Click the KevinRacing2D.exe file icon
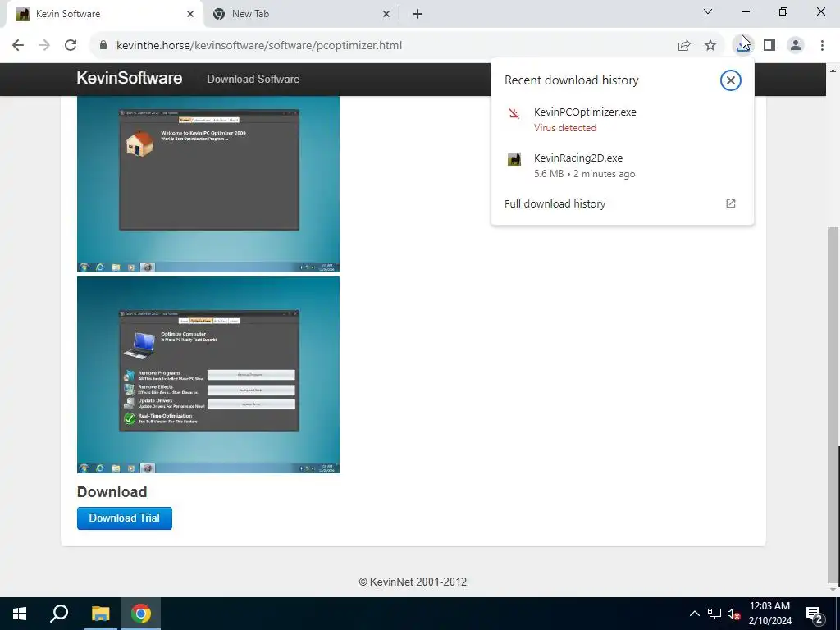The width and height of the screenshot is (840, 630). [x=514, y=159]
